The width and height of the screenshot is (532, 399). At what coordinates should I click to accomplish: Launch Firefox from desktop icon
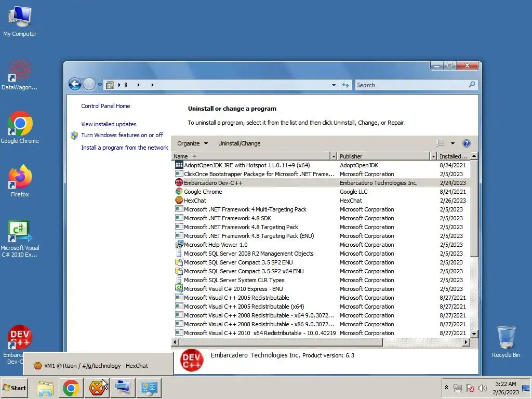click(20, 181)
